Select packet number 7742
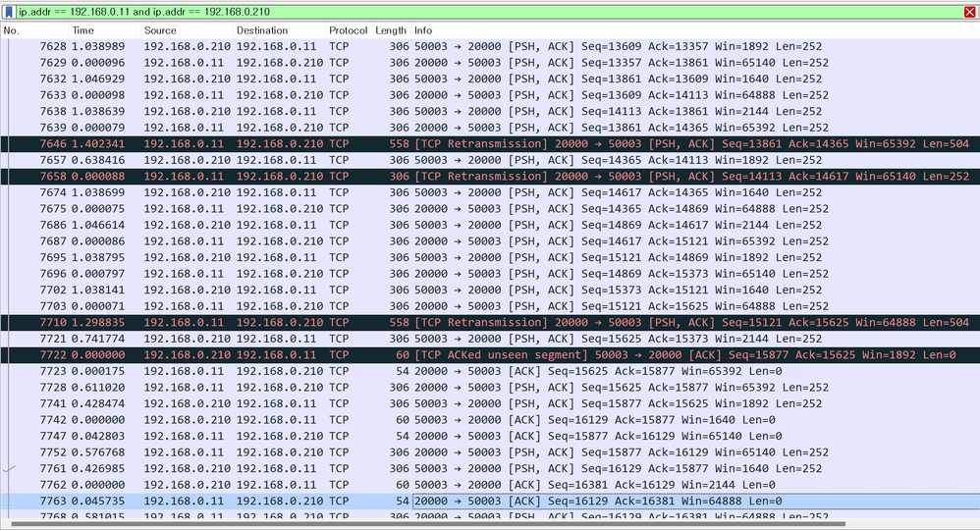 490,420
